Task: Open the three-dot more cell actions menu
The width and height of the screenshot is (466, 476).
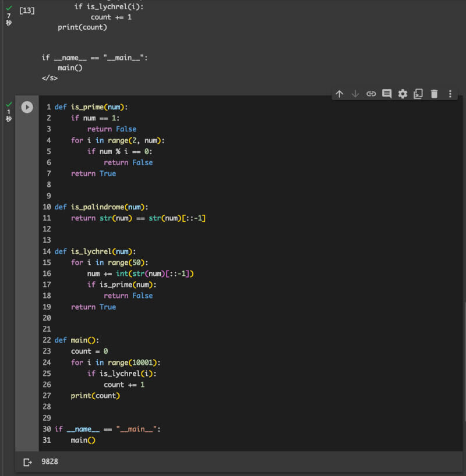Action: tap(450, 94)
